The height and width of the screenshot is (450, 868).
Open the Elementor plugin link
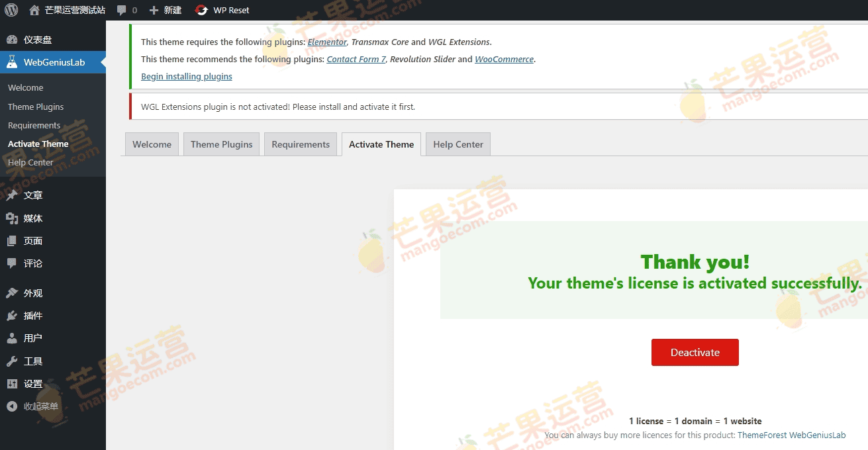pos(327,42)
